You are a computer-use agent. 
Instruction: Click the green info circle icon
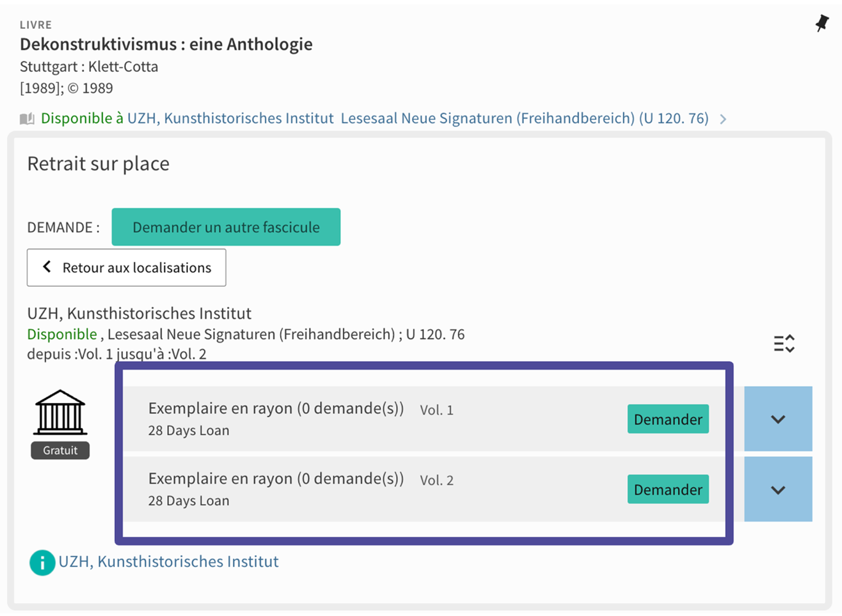(x=42, y=563)
